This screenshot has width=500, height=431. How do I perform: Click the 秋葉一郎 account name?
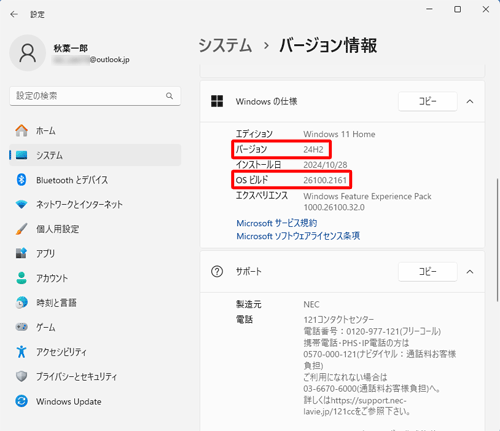pos(70,48)
